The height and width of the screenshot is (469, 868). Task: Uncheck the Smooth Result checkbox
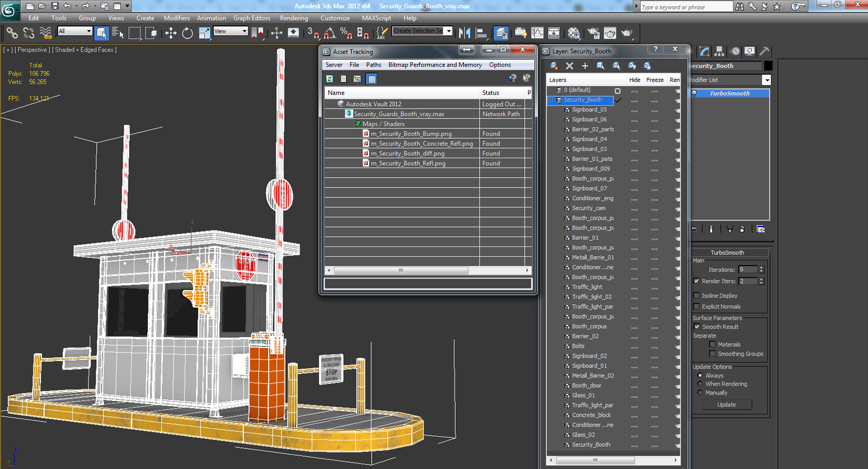pyautogui.click(x=697, y=327)
